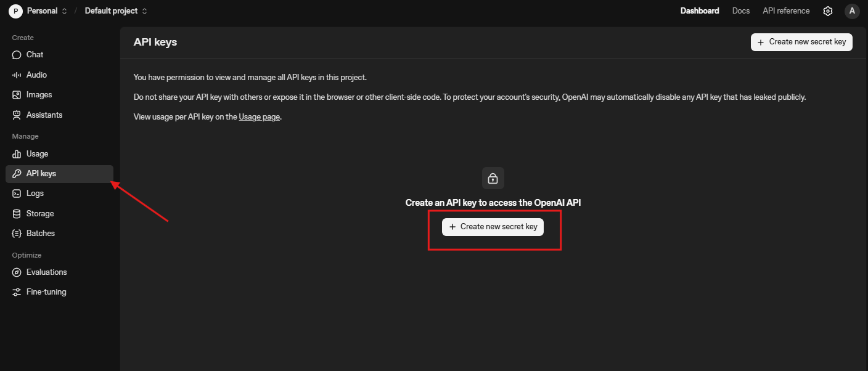
Task: Follow the Usage page link
Action: click(x=260, y=117)
